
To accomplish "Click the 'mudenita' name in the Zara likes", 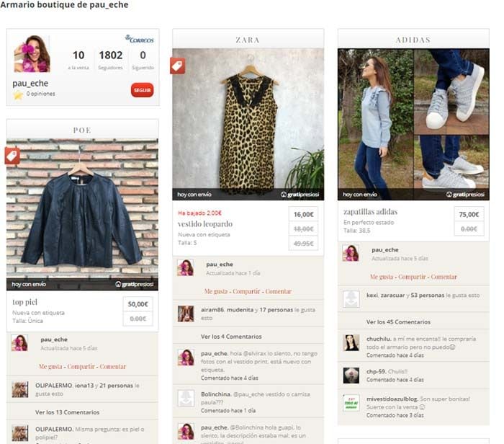I will pos(240,310).
